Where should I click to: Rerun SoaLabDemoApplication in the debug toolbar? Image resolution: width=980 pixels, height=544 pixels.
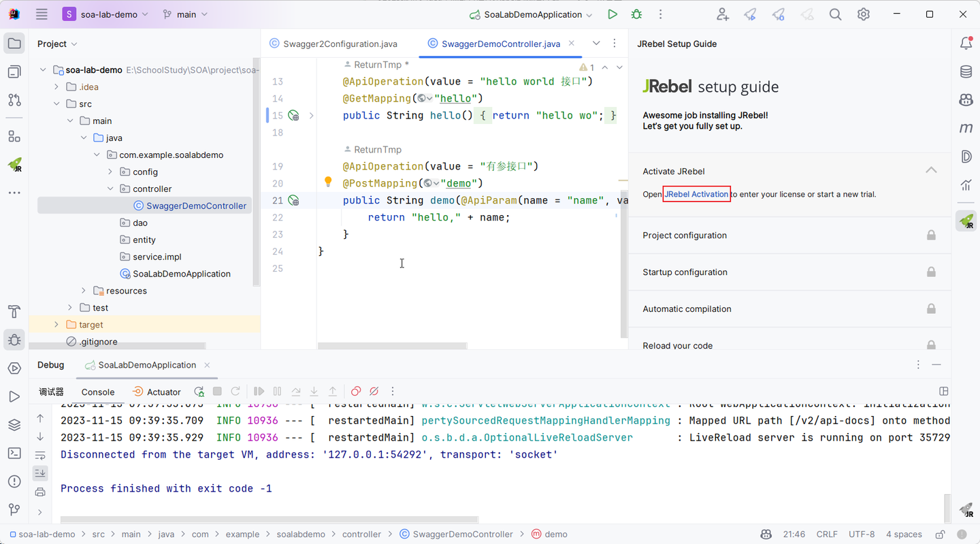tap(199, 391)
